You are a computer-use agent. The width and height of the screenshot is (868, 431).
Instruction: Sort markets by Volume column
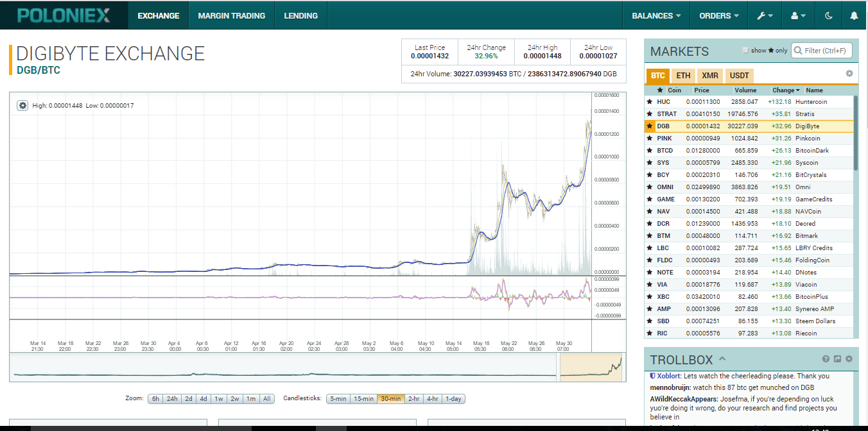pos(745,90)
